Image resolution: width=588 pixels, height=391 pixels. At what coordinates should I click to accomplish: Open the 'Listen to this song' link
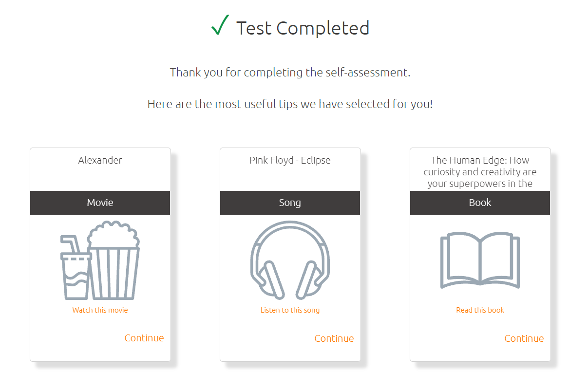[290, 310]
